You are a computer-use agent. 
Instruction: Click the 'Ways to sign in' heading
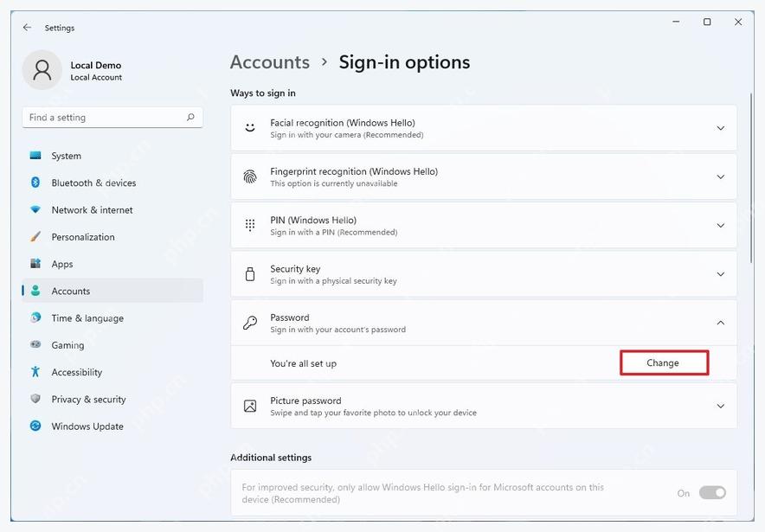tap(263, 93)
